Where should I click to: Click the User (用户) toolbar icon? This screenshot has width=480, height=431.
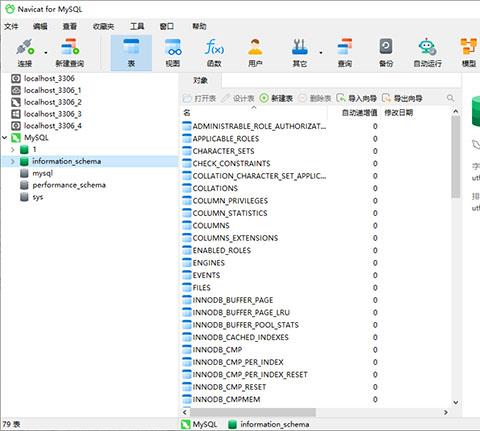tap(255, 53)
